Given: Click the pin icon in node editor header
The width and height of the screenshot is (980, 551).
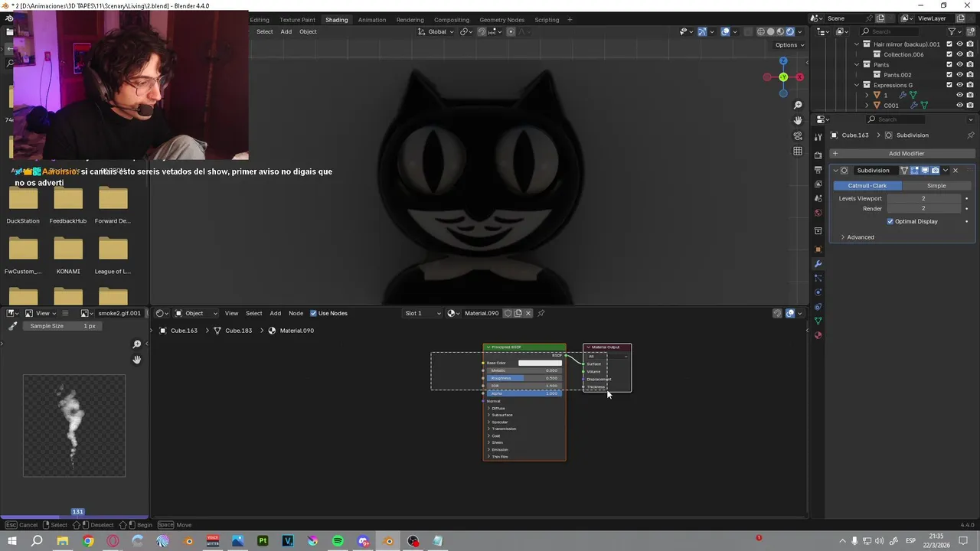Looking at the screenshot, I should coord(541,313).
